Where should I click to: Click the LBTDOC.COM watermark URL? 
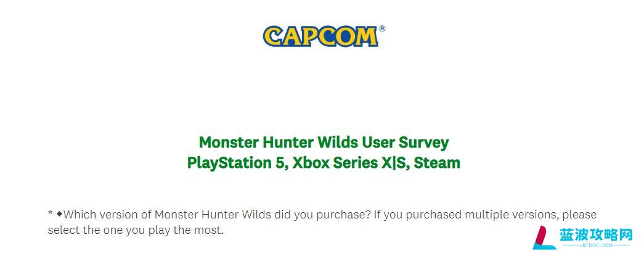pyautogui.click(x=595, y=245)
